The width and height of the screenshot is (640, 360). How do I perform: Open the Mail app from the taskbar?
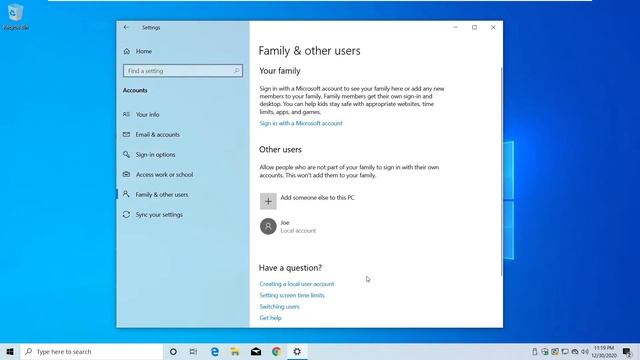click(256, 351)
